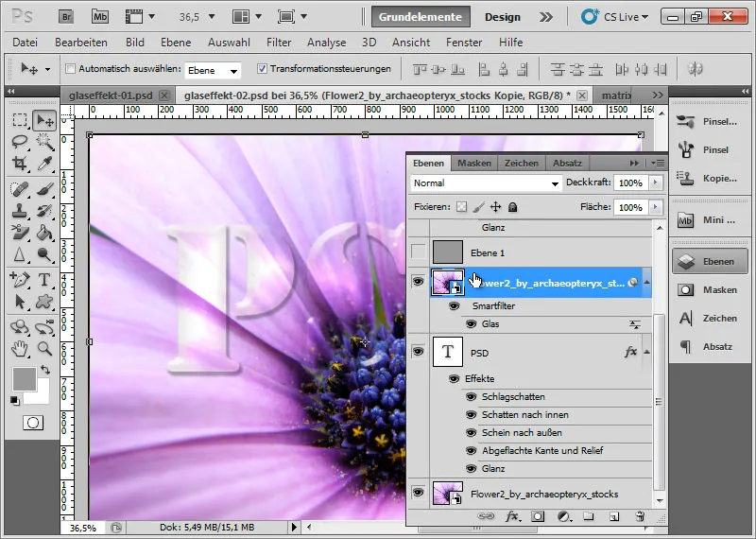Screen dimensions: 756x539
Task: Select the Path Selection tool
Action: 19,302
